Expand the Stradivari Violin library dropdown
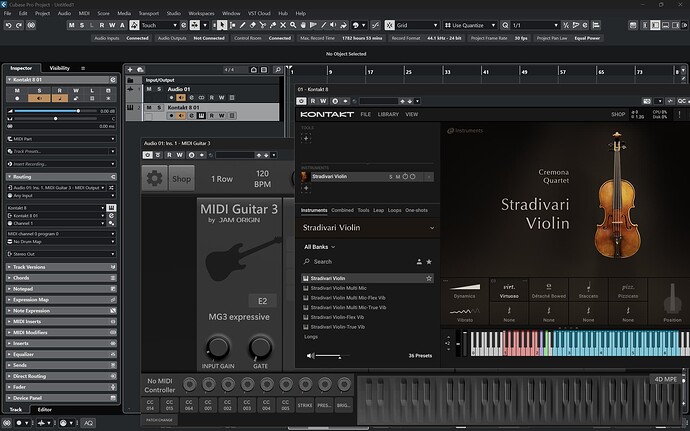This screenshot has width=690, height=431. pos(431,228)
